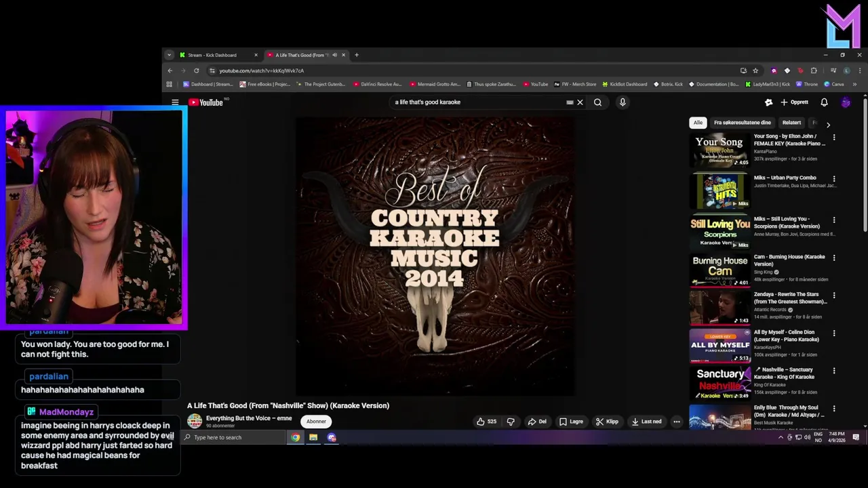Play All By Myself Celine Dion karaoke

pyautogui.click(x=719, y=346)
